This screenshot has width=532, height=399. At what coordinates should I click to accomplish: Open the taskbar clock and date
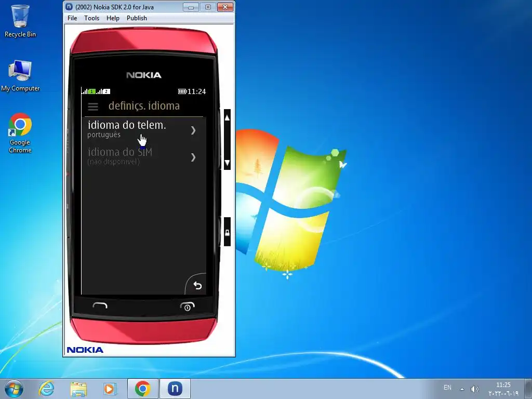click(x=503, y=389)
